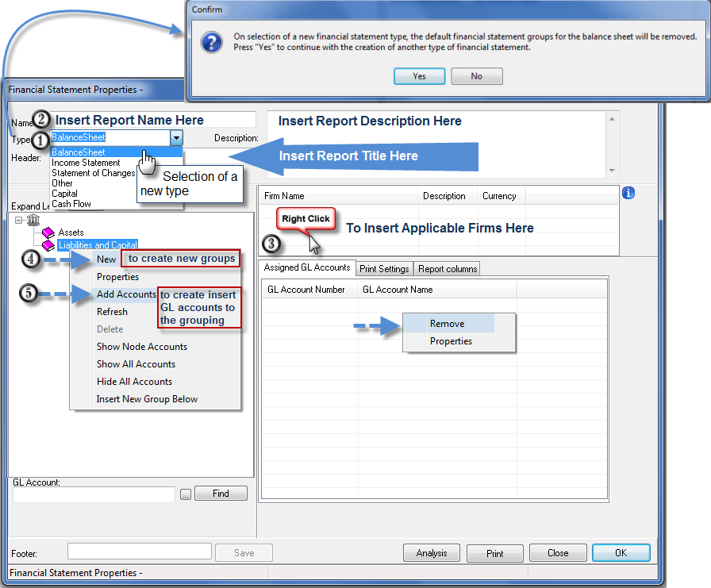Click the root bank building tree icon
The height and width of the screenshot is (588, 711).
pos(33,221)
